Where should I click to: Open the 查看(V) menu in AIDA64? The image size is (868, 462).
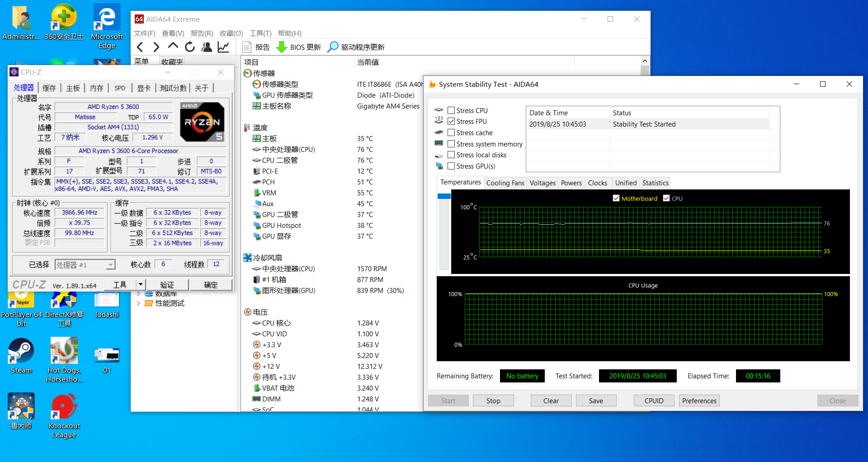pyautogui.click(x=173, y=33)
